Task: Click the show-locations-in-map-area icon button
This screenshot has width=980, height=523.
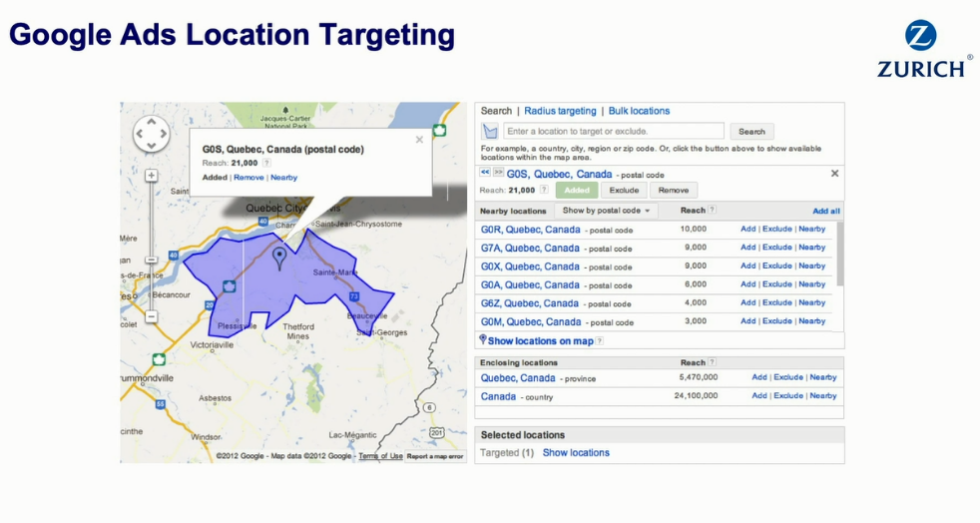Action: (x=490, y=131)
